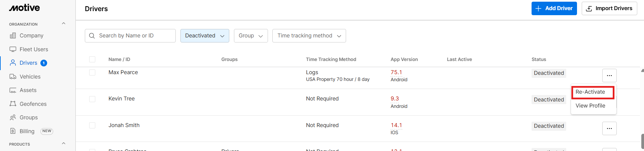This screenshot has height=151, width=644.
Task: Select View Profile in the menu
Action: [590, 106]
